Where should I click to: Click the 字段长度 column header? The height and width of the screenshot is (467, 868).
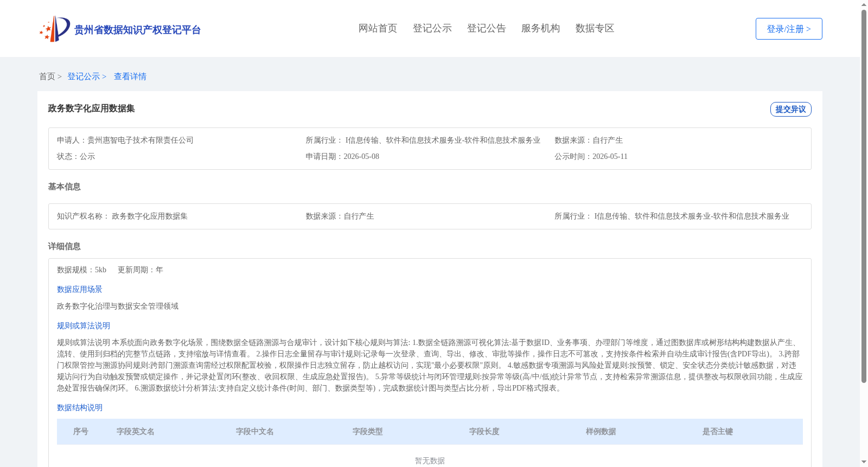484,432
